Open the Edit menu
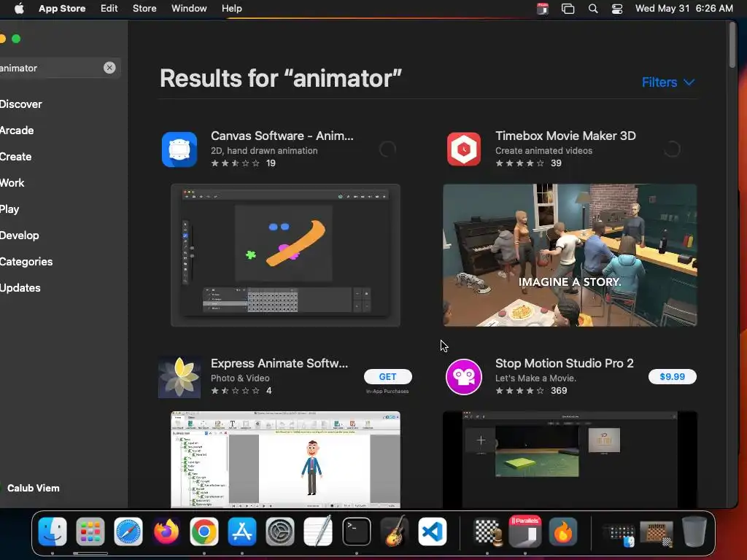The width and height of the screenshot is (747, 560). 109,9
